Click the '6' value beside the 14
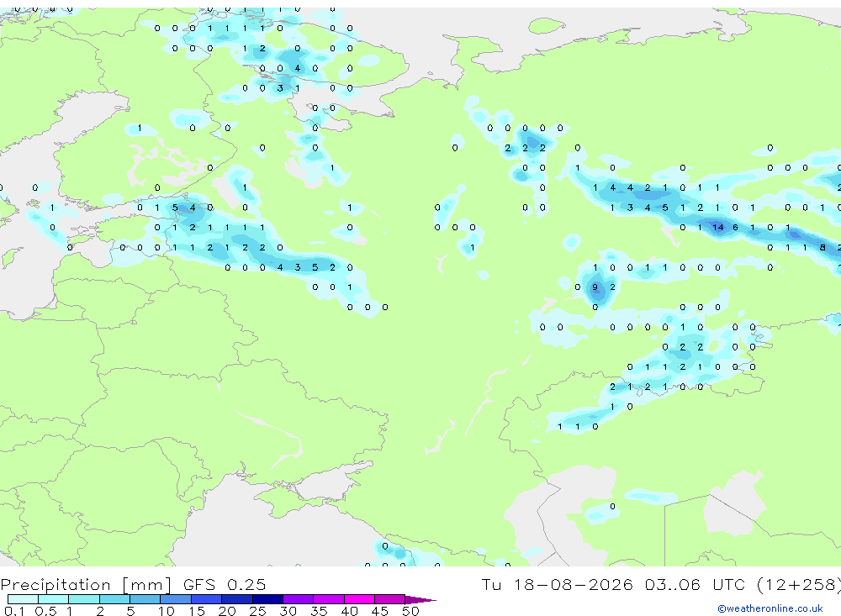 click(735, 227)
